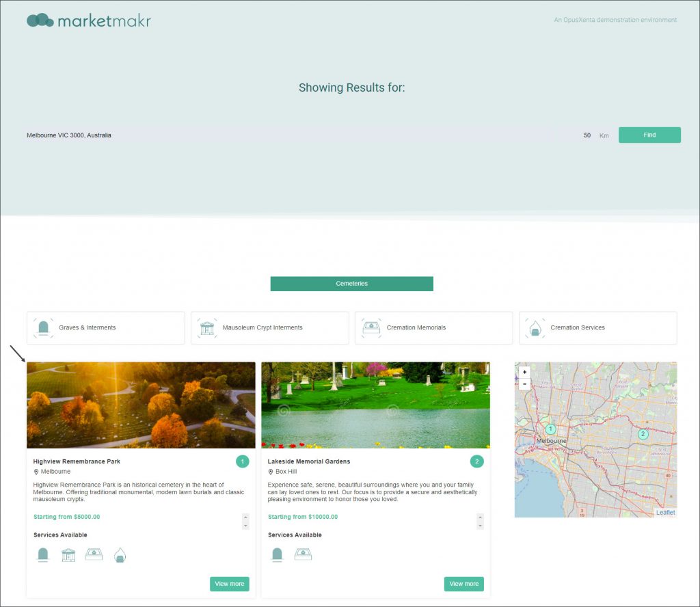Click Lakeside's graves service icon
This screenshot has height=607, width=700.
click(278, 555)
